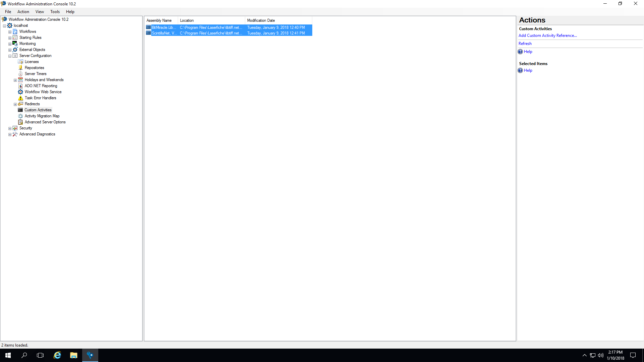This screenshot has height=362, width=644.
Task: Collapse the Server Configuration node
Action: pos(10,56)
